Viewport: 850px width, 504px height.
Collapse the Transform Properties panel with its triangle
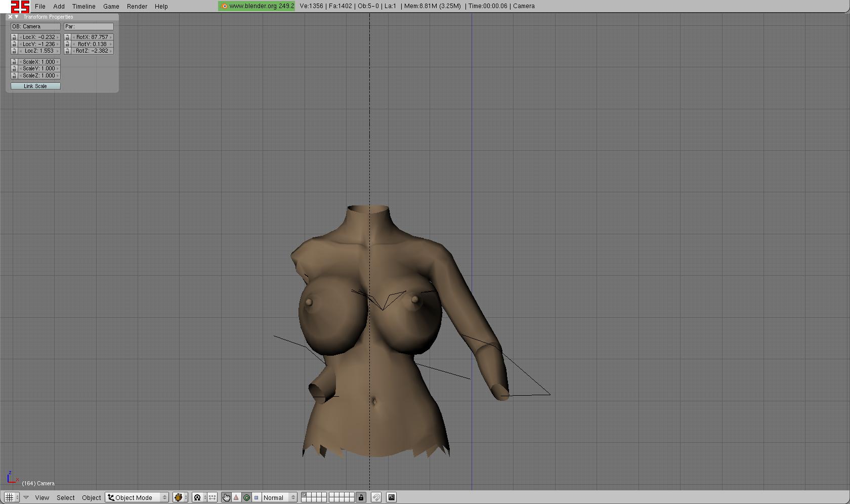[x=16, y=17]
